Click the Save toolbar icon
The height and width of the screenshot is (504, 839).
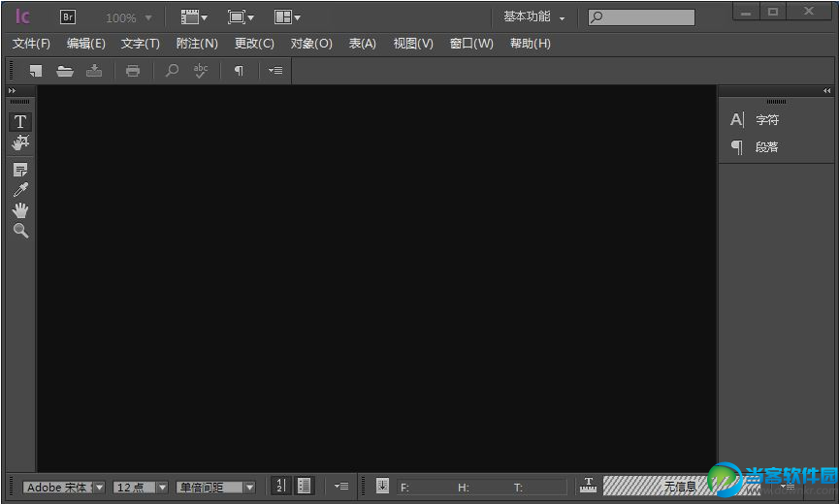pos(94,71)
